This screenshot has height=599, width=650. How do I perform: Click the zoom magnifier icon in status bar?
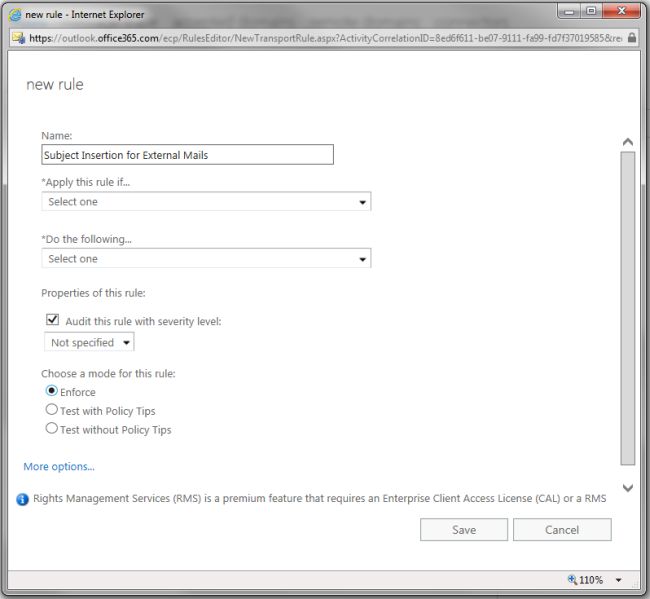coord(572,579)
